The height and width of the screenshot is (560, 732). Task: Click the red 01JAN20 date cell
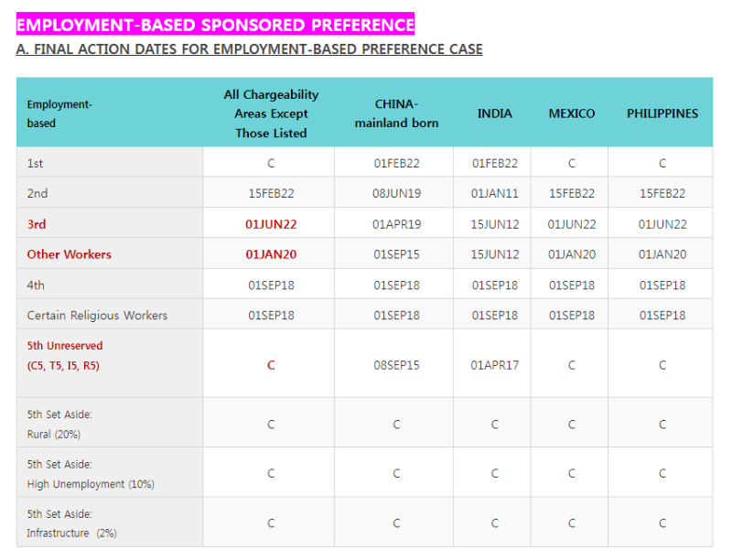click(x=271, y=254)
